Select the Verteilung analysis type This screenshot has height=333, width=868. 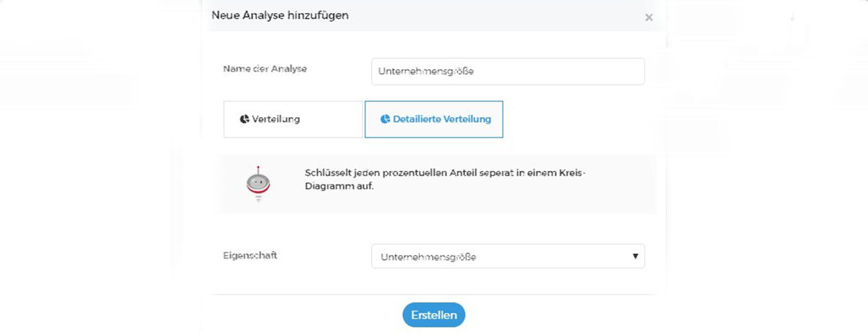point(293,119)
